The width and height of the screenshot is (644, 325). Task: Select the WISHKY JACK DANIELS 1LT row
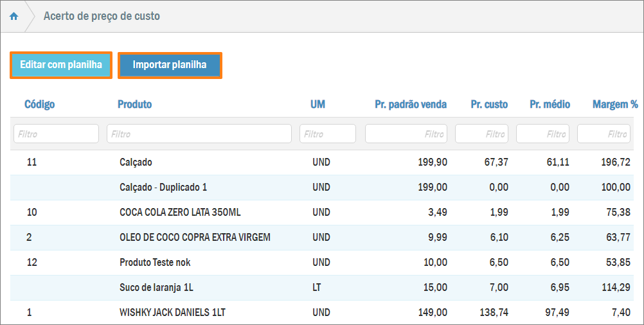pos(172,313)
